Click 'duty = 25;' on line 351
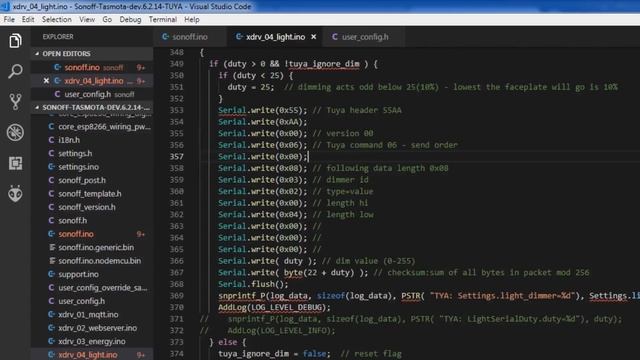Image resolution: width=640 pixels, height=360 pixels. (x=251, y=87)
